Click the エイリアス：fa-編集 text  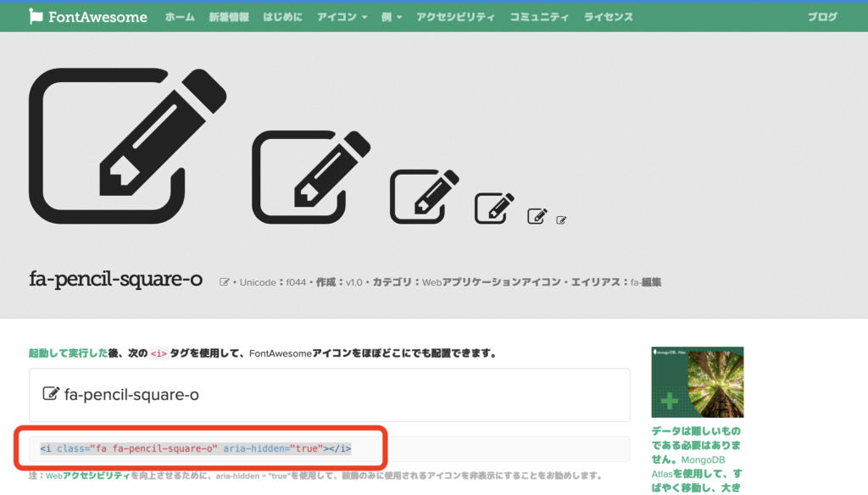coord(616,282)
